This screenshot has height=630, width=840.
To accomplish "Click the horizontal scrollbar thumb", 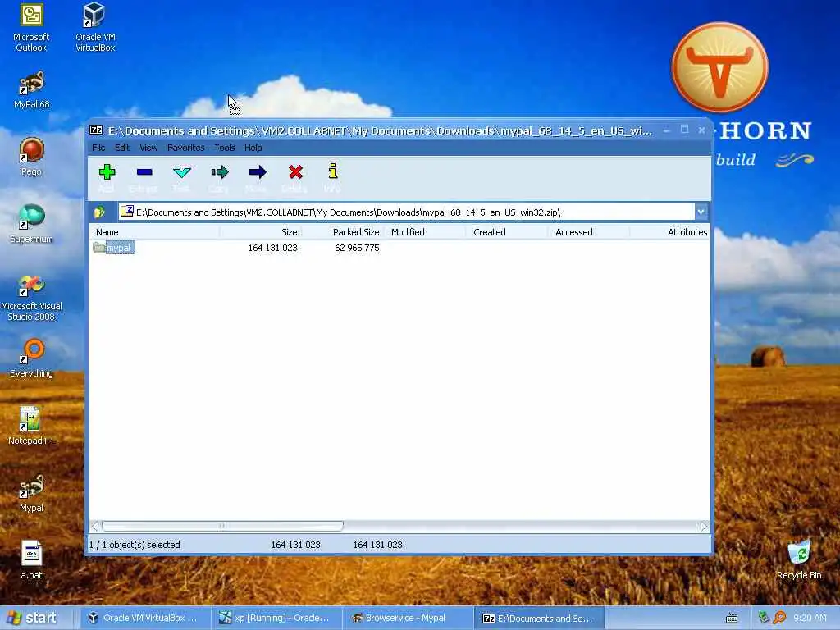I will click(222, 526).
